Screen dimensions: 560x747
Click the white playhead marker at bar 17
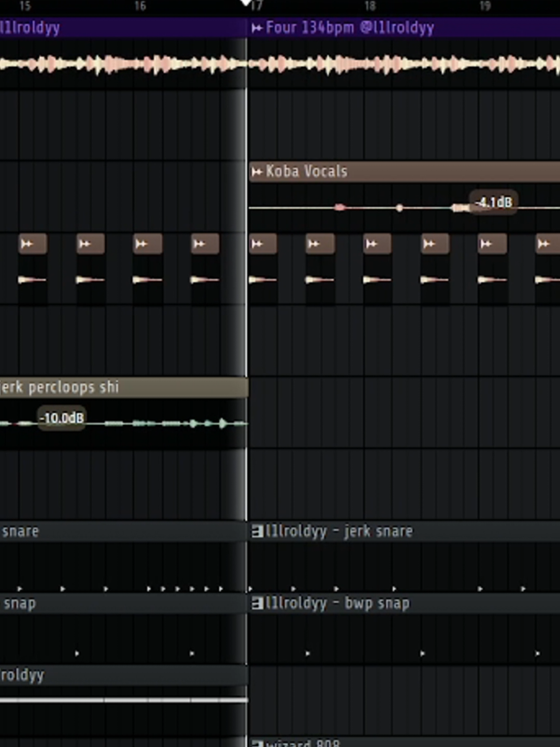tap(247, 3)
